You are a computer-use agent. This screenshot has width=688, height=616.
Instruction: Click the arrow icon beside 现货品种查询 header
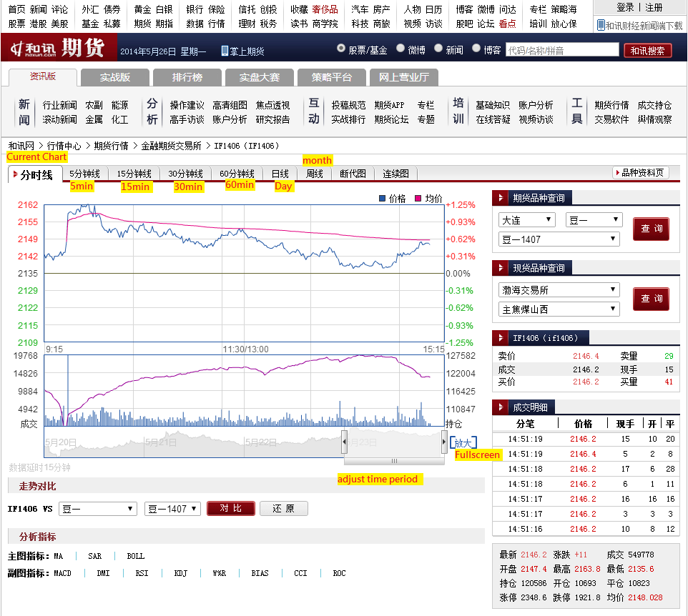point(500,267)
